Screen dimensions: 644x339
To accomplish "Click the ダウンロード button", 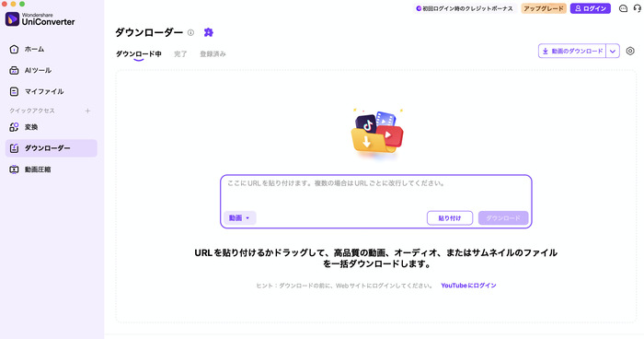I will tap(503, 218).
